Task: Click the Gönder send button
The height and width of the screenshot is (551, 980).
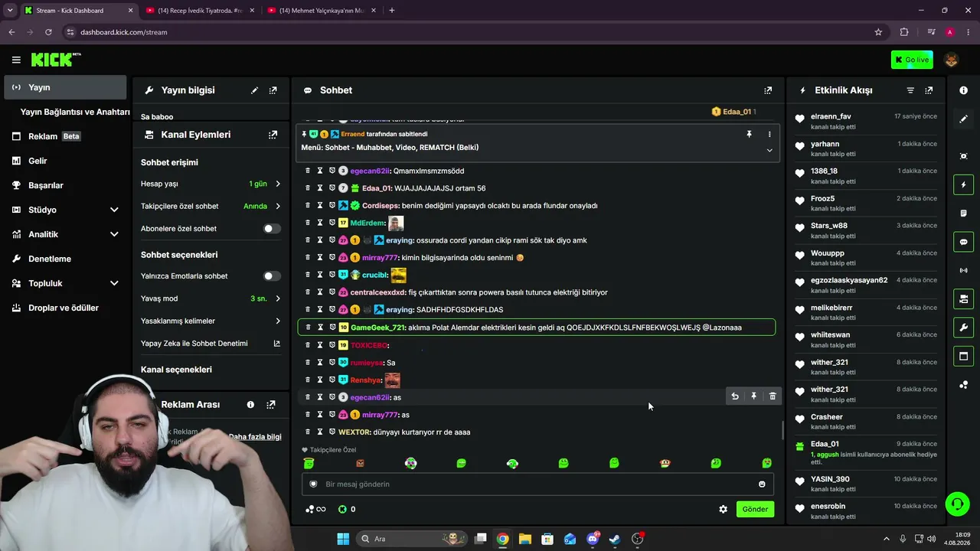Action: (755, 509)
